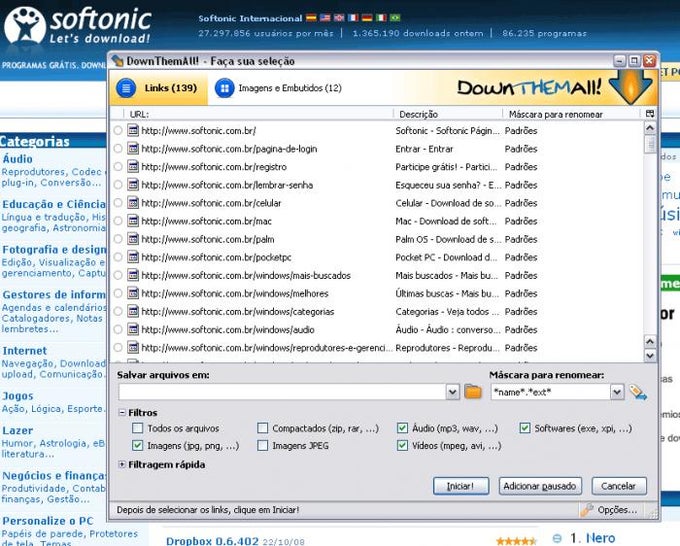680x546 pixels.
Task: Click the page icon of celular row
Action: 133,203
